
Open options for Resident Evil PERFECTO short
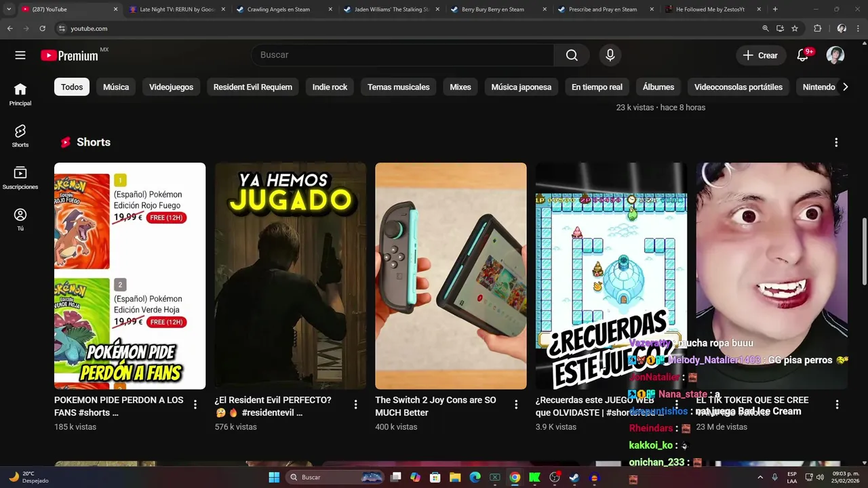(x=355, y=405)
